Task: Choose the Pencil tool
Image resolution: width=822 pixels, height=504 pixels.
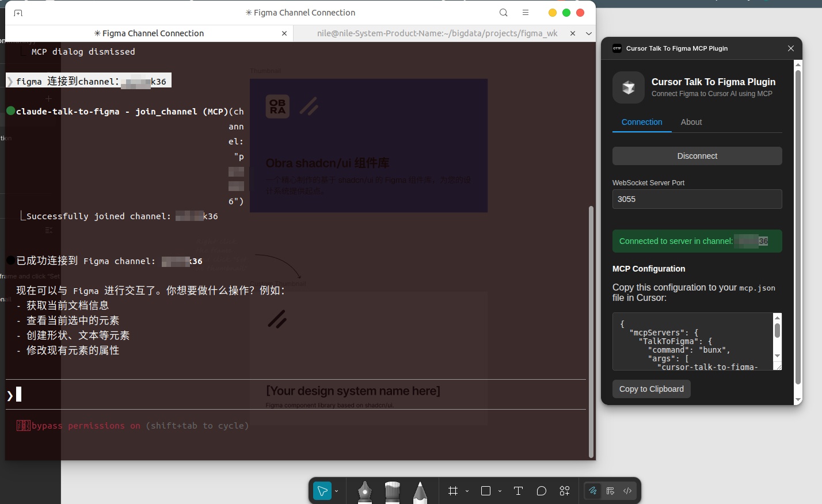Action: (420, 491)
